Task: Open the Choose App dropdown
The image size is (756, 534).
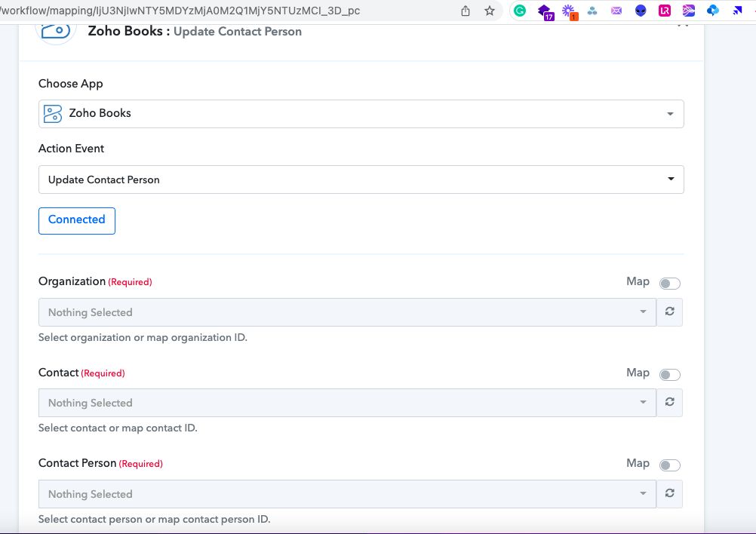Action: click(x=361, y=114)
